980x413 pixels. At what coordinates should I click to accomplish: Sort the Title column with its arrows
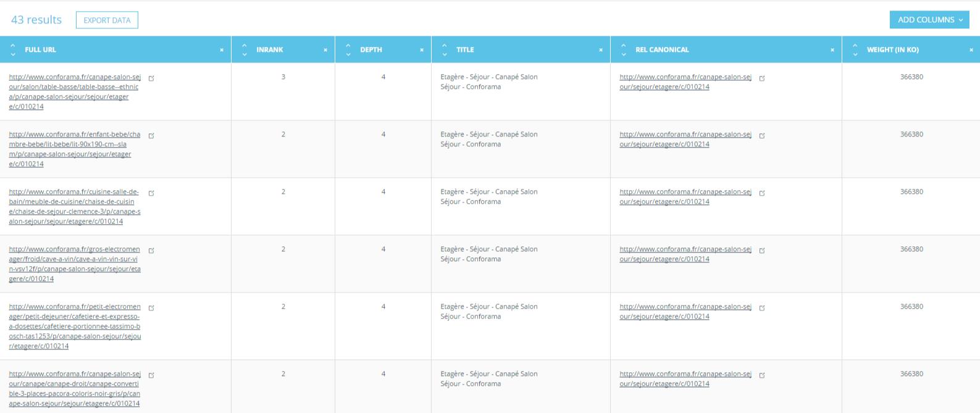(445, 49)
